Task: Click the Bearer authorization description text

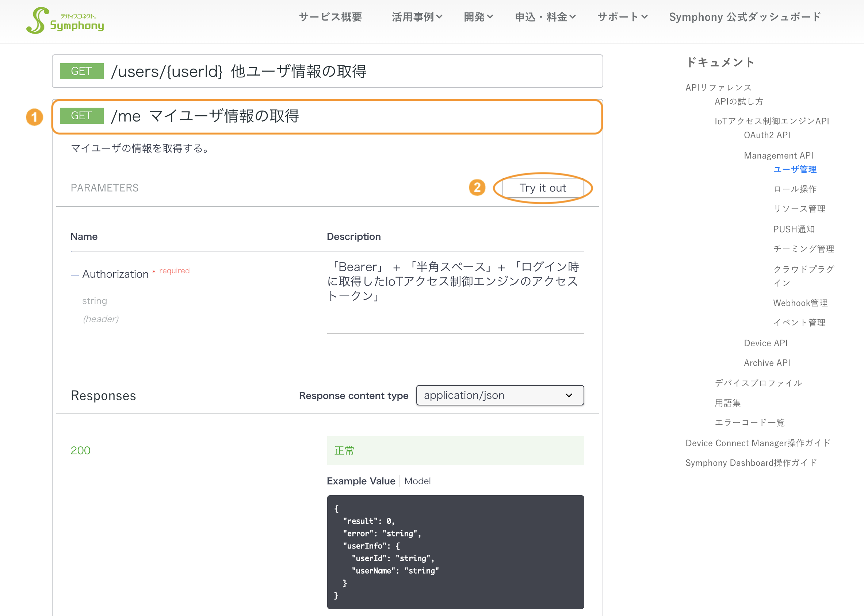Action: [453, 281]
